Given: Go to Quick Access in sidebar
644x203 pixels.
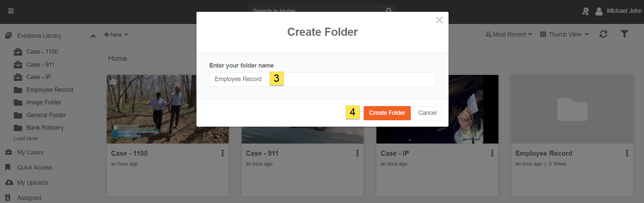Looking at the screenshot, I should coord(34,168).
